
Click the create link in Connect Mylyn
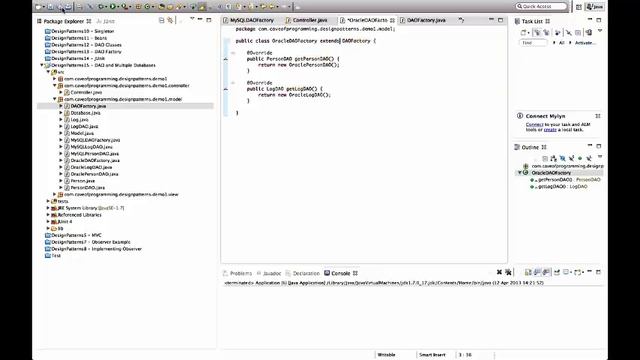[550, 130]
